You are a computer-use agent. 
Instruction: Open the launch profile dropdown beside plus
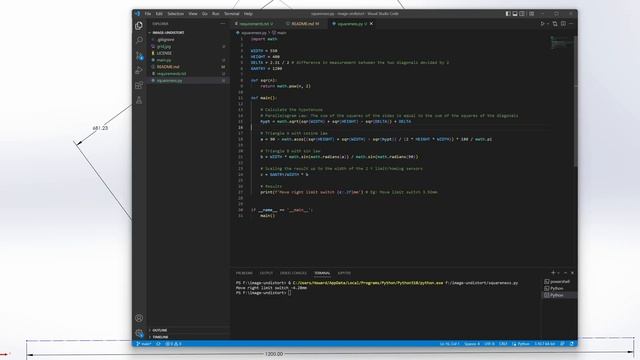558,273
